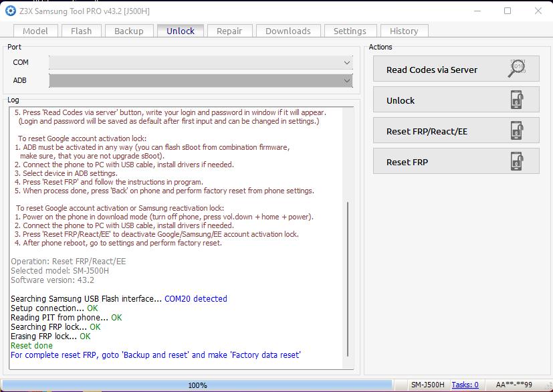Click 'Setup connection... OK' log line
Image resolution: width=553 pixels, height=392 pixels.
54,308
